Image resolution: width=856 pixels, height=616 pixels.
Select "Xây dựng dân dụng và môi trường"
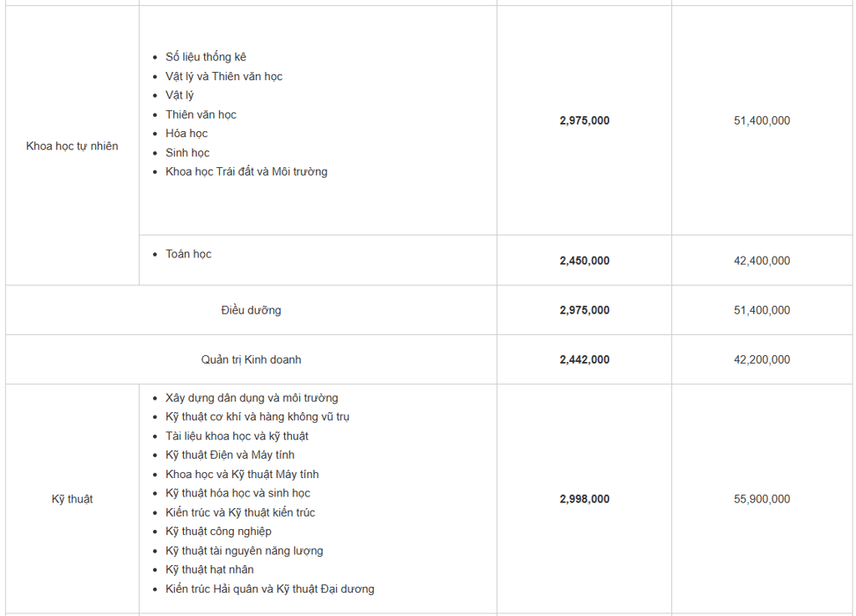pyautogui.click(x=252, y=398)
